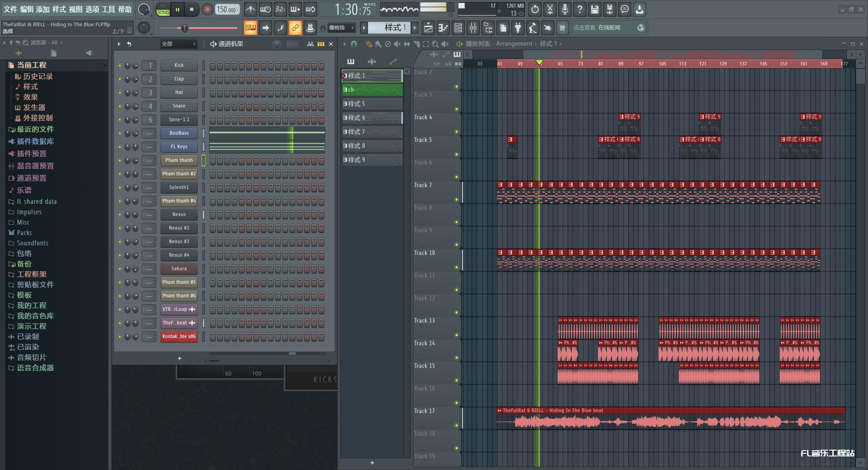Open the 文件 menu

click(10, 9)
